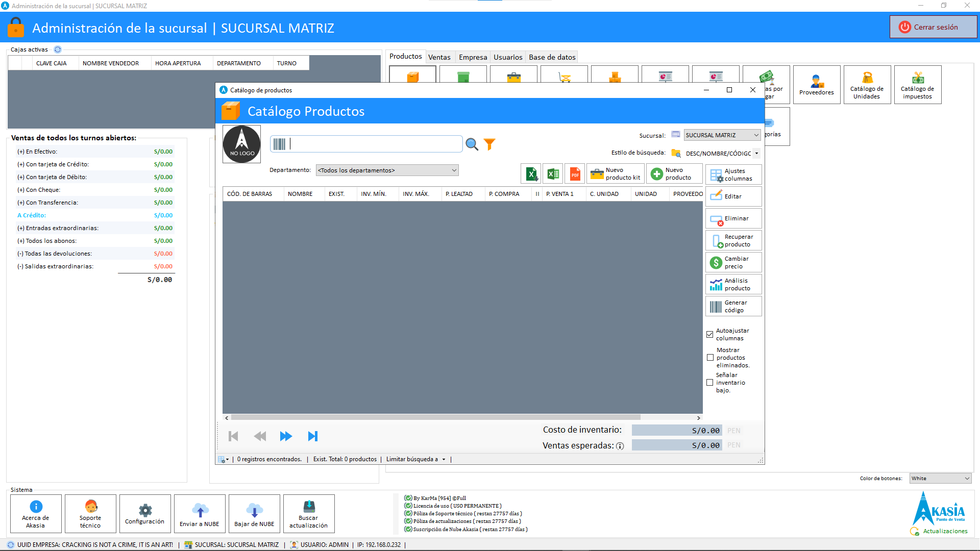Go to last page of records
The width and height of the screenshot is (980, 551).
312,436
